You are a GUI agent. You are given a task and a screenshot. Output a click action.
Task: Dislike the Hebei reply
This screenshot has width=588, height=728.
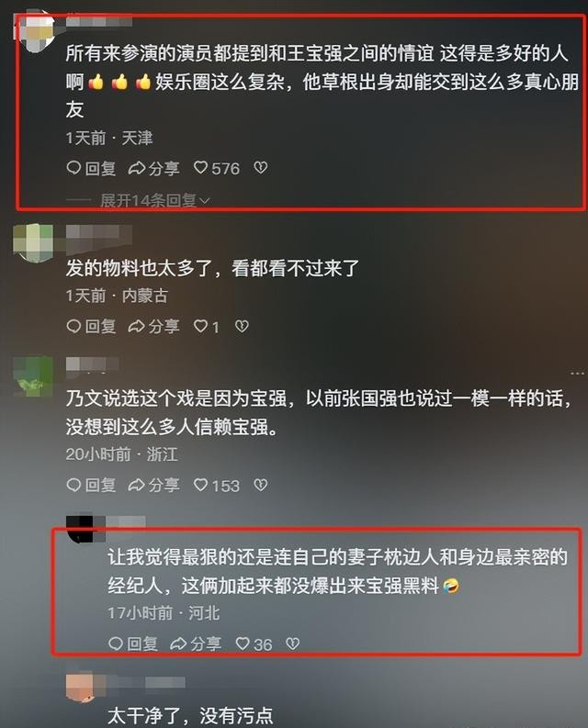coord(292,644)
